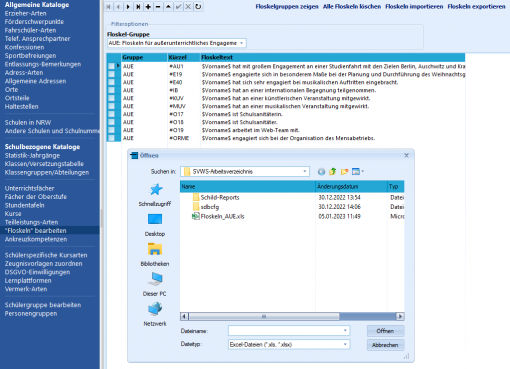This screenshot has width=510, height=369.
Task: Click scrollbar left arrow in file list
Action: pyautogui.click(x=184, y=316)
